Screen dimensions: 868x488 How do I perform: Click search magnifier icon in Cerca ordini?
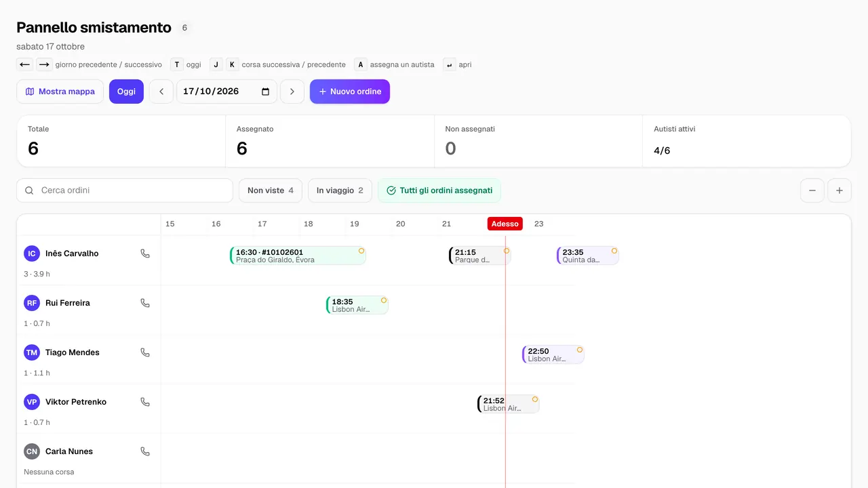29,190
